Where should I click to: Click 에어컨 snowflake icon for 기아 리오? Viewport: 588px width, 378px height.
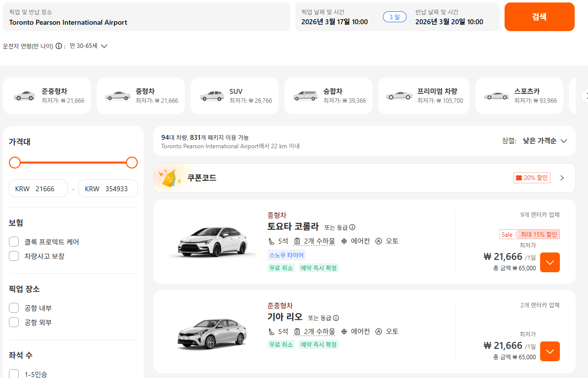tap(344, 332)
